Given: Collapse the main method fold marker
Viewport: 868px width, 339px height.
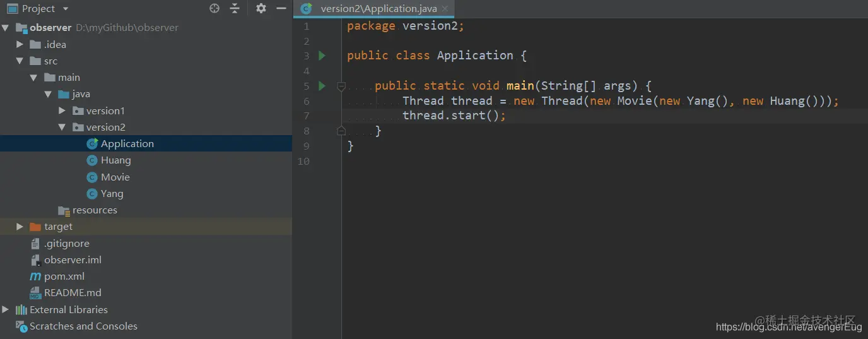Looking at the screenshot, I should pyautogui.click(x=341, y=86).
